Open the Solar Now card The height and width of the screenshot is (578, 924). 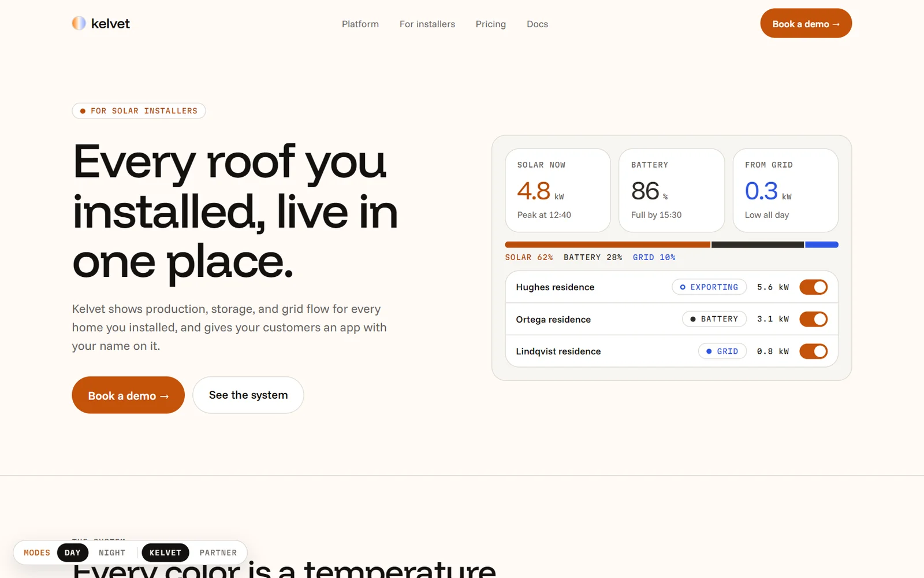pyautogui.click(x=558, y=190)
